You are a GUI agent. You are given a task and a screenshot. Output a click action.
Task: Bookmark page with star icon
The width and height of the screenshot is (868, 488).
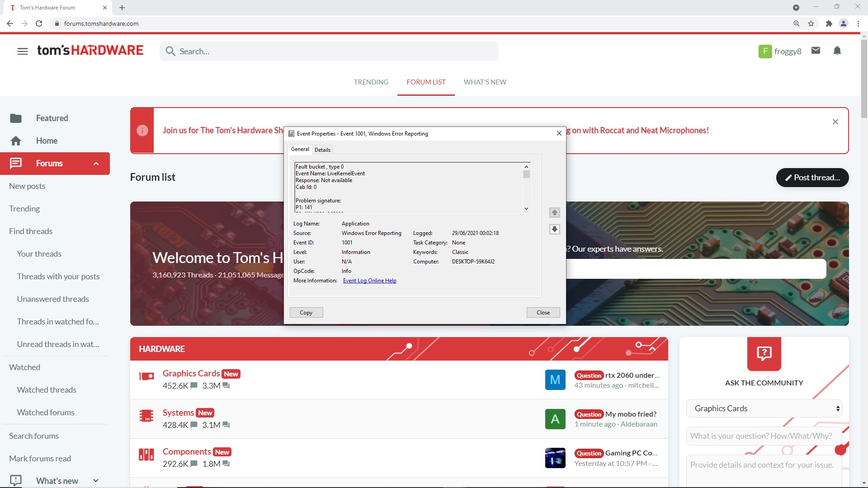point(811,23)
